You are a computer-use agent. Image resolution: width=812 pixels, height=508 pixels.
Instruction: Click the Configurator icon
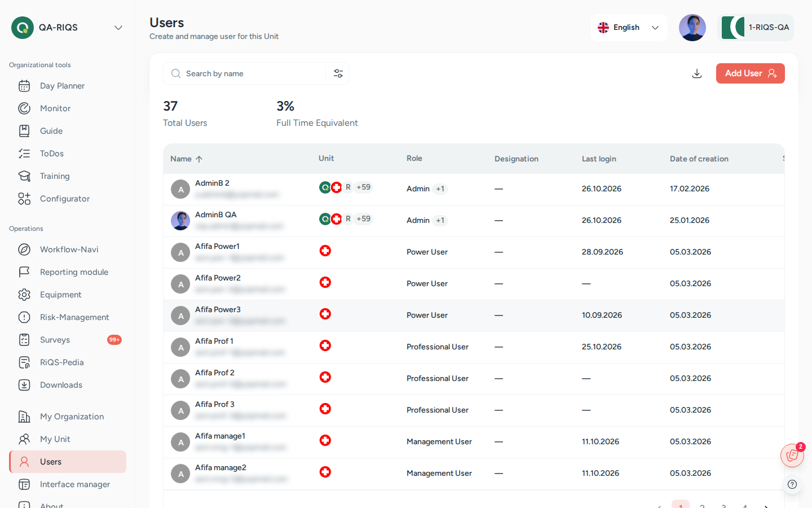pyautogui.click(x=24, y=199)
